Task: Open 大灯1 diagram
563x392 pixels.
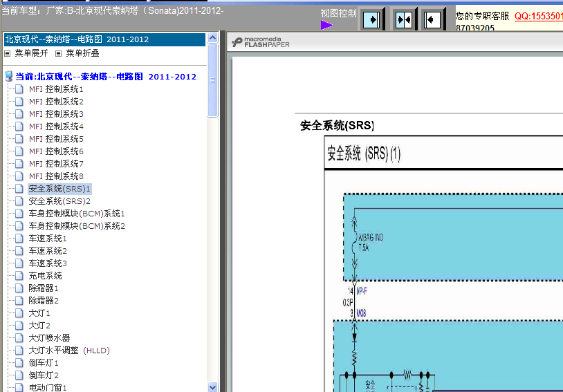Action: (39, 313)
